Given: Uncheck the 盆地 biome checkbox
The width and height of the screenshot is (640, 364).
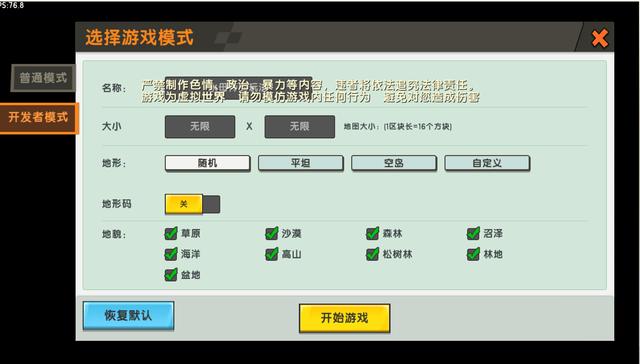Looking at the screenshot, I should pos(171,275).
